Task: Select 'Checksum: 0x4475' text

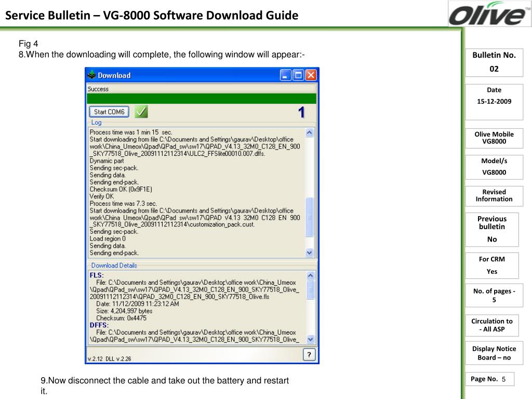Action: 122,318
